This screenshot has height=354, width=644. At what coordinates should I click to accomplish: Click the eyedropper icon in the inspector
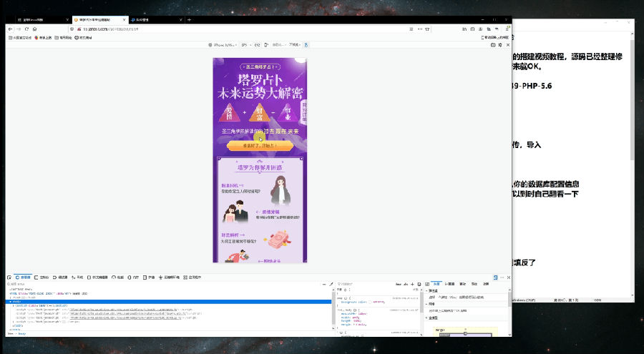tap(330, 285)
